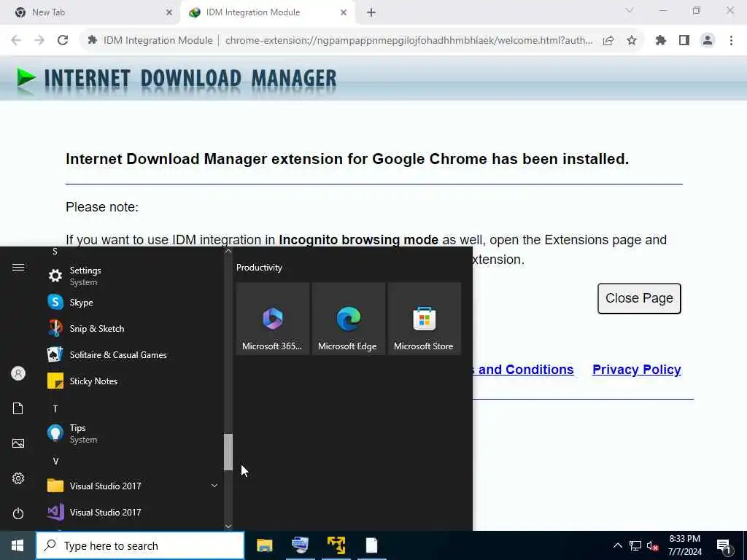The width and height of the screenshot is (747, 560).
Task: Open the Terms and Conditions link
Action: pos(524,370)
